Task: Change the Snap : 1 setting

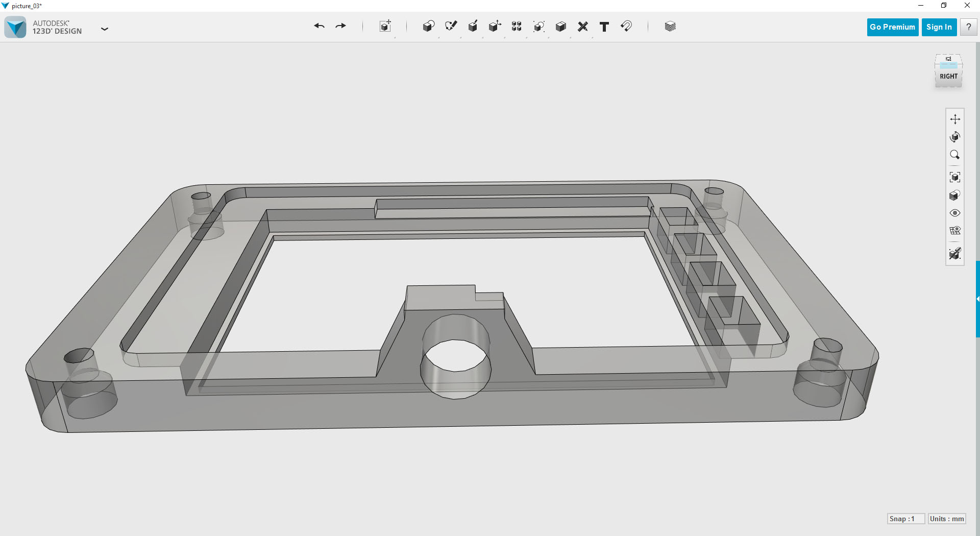Action: 905,519
